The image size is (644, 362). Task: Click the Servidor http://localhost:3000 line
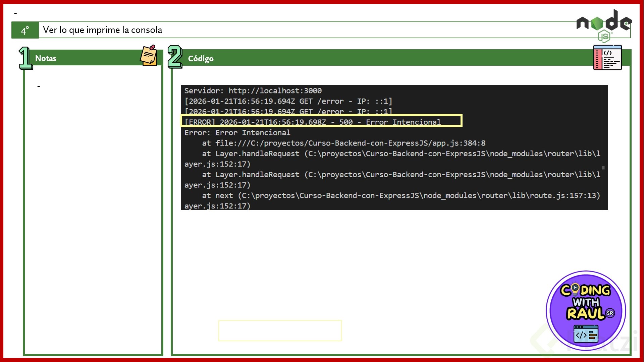[x=253, y=90]
